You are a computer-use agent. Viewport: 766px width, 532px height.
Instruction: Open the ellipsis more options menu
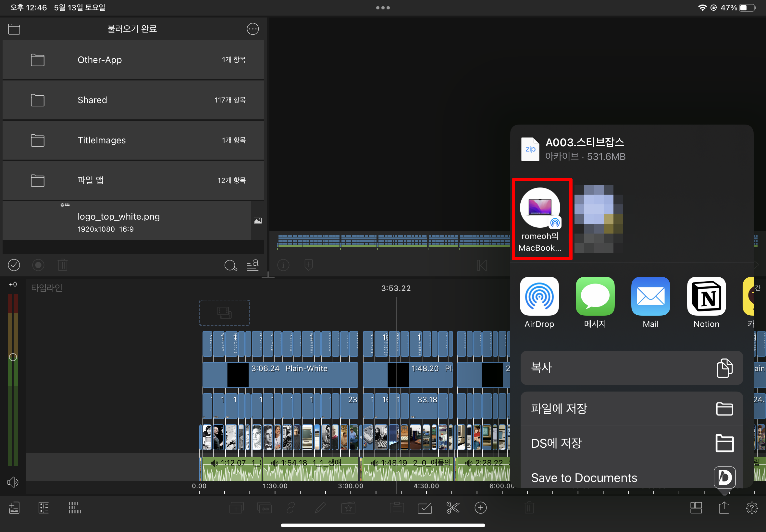click(253, 29)
